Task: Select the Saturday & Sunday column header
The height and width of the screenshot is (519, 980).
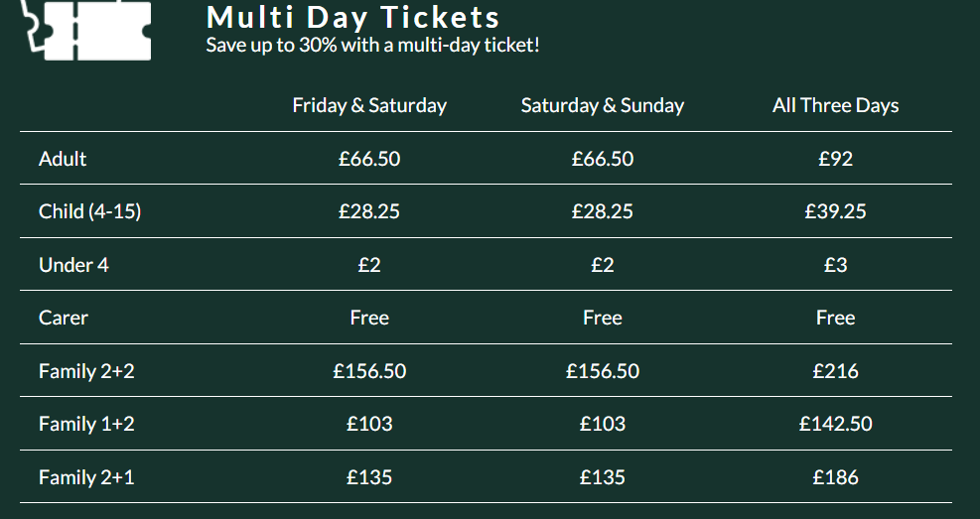Action: 602,105
